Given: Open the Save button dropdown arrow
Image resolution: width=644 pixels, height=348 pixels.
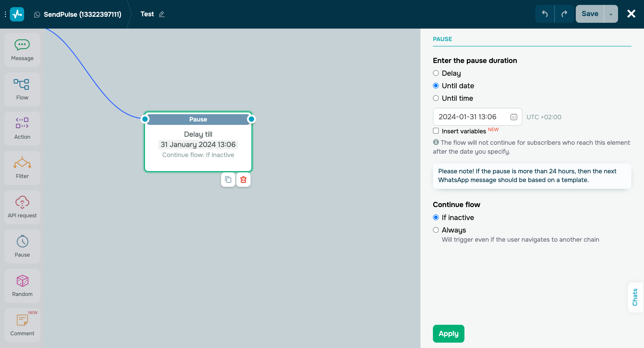Looking at the screenshot, I should coord(611,14).
